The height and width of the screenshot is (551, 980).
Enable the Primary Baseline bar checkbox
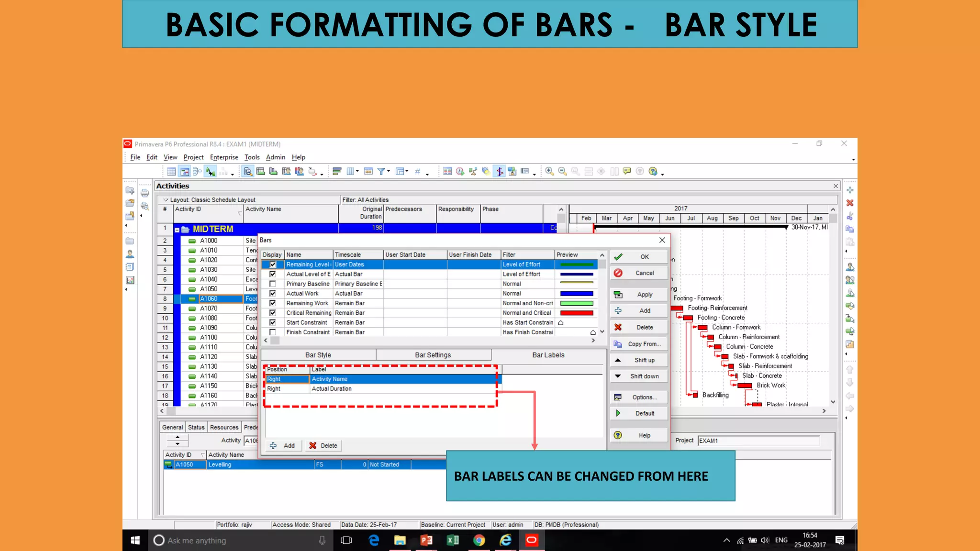pyautogui.click(x=273, y=284)
